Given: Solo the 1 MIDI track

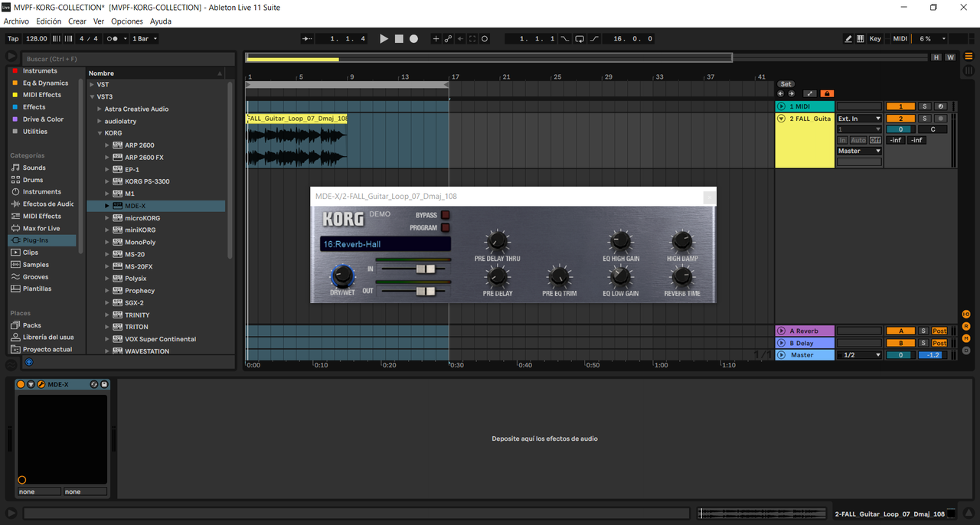Looking at the screenshot, I should (x=924, y=106).
